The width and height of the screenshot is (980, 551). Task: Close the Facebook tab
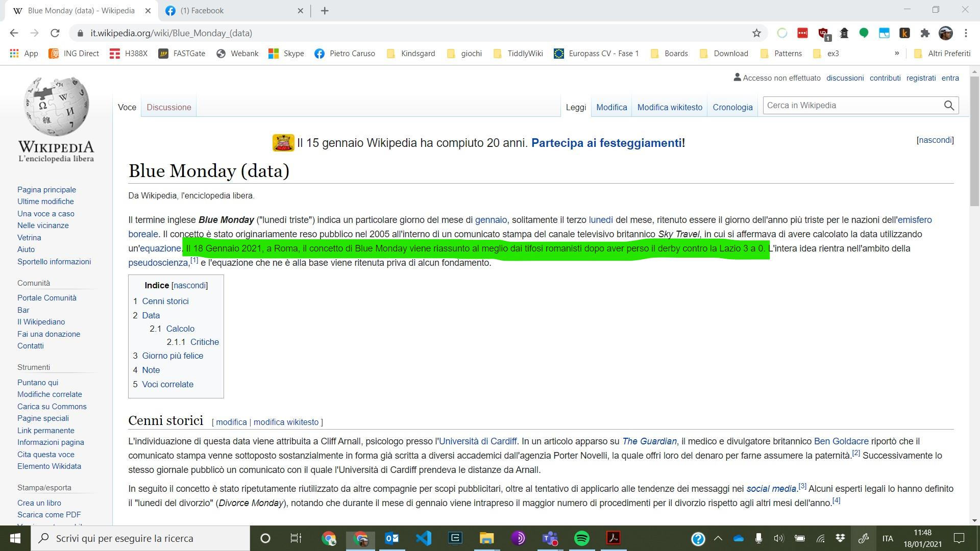[300, 11]
